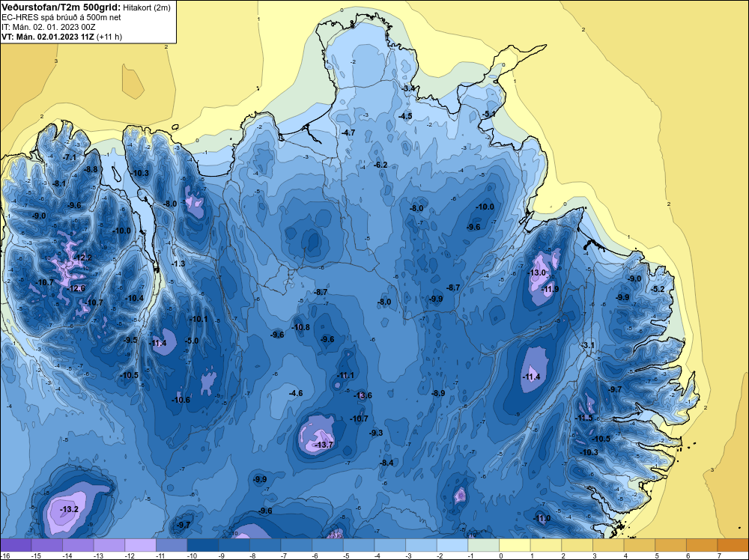Screen dimensions: 749x560
Task: Select legend swatch between -1 and 0
Action: pos(483,545)
